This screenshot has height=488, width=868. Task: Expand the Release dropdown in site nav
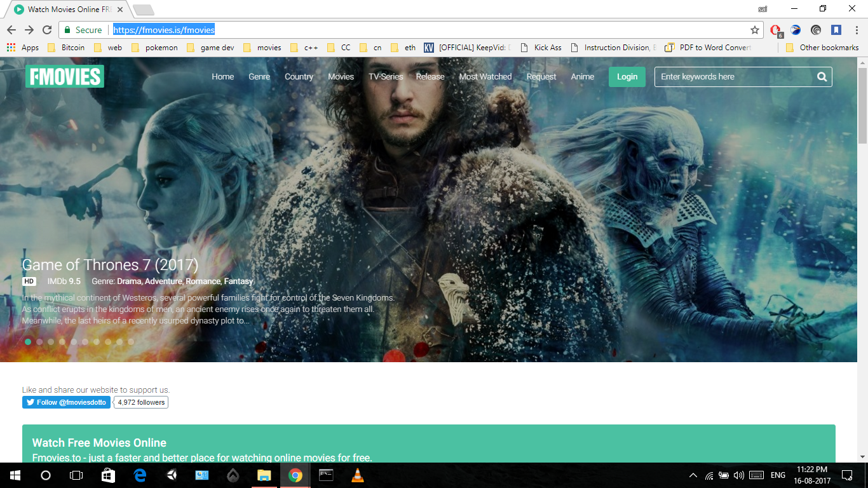click(430, 77)
